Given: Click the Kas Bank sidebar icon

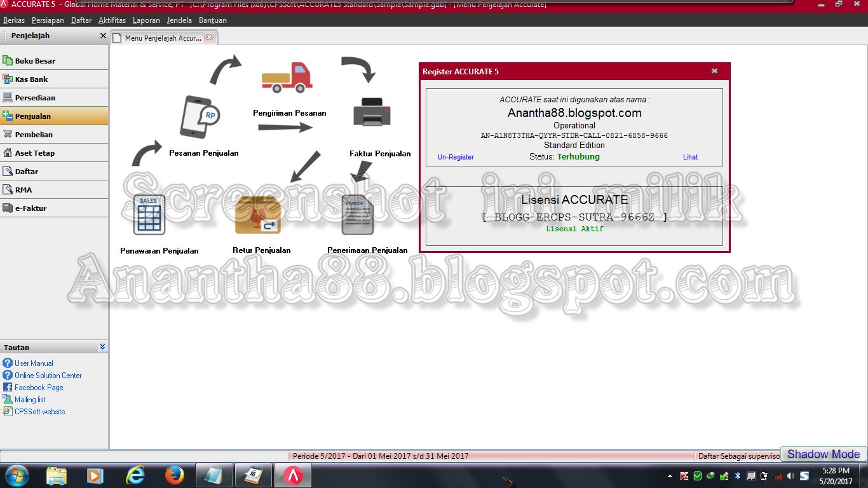Looking at the screenshot, I should click(8, 79).
